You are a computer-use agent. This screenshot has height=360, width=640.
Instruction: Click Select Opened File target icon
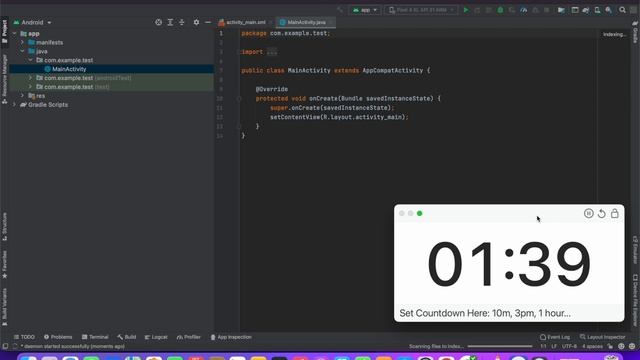(x=158, y=22)
